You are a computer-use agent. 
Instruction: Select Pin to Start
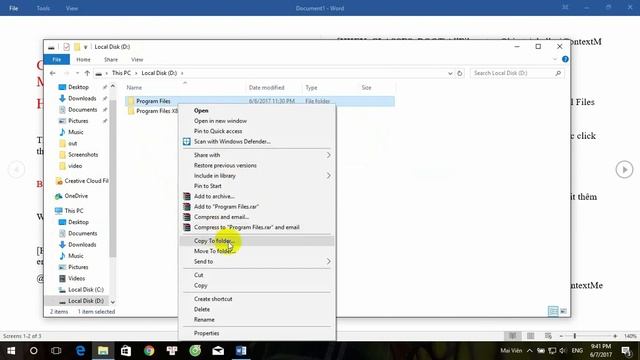point(257,186)
